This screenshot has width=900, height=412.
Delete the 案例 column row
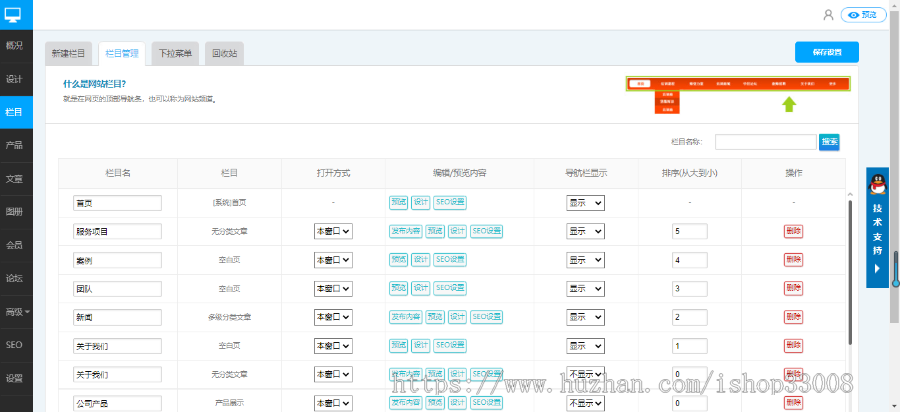[793, 260]
